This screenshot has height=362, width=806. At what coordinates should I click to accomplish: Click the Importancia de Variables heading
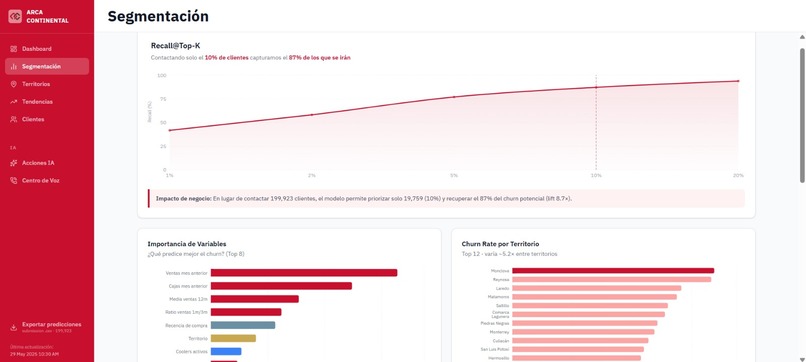pyautogui.click(x=187, y=244)
